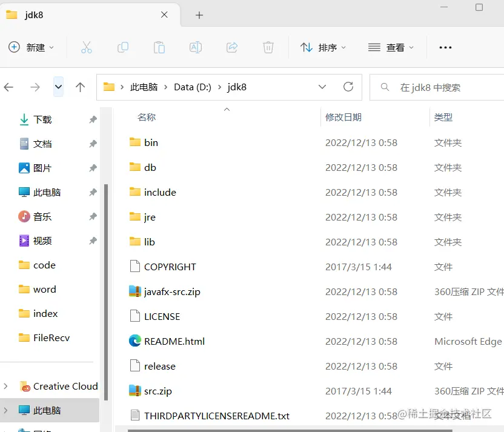Screen dimensions: 504x432
Task: Click the Copy icon in toolbar
Action: click(123, 48)
